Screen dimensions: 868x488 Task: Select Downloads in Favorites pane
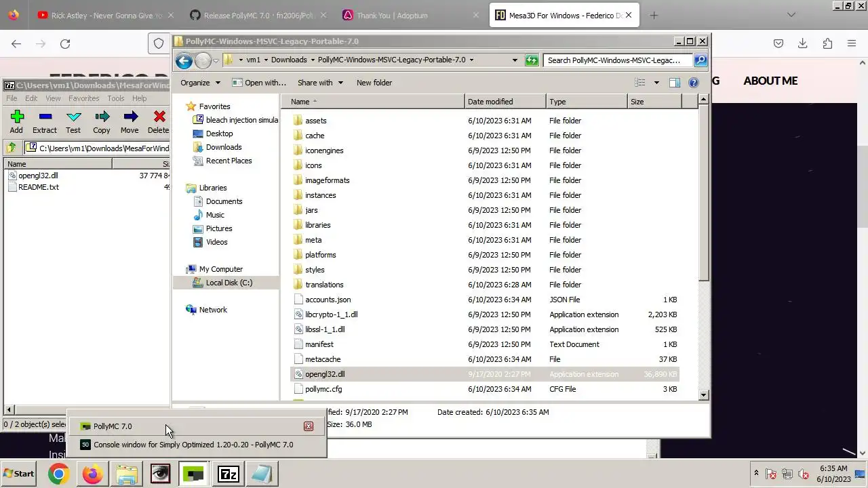pyautogui.click(x=224, y=147)
